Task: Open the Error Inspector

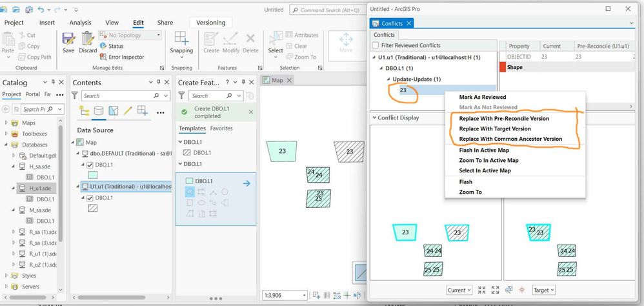Action: pos(122,57)
